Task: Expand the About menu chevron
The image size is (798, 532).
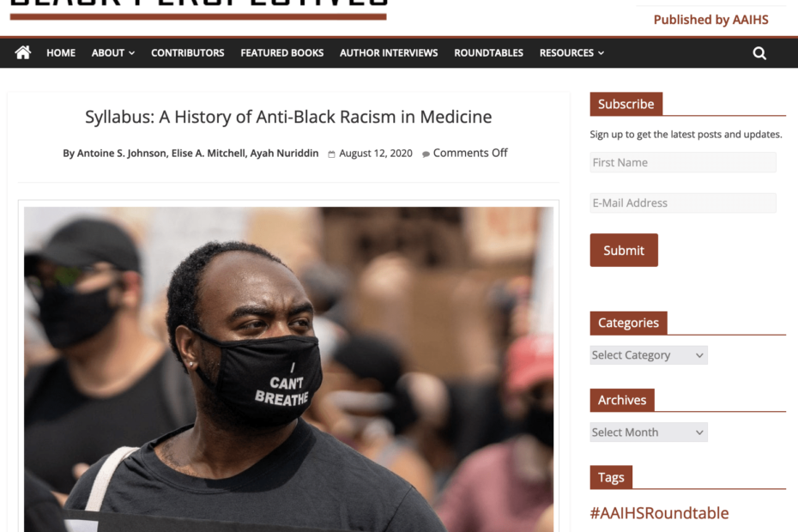Action: (x=132, y=53)
